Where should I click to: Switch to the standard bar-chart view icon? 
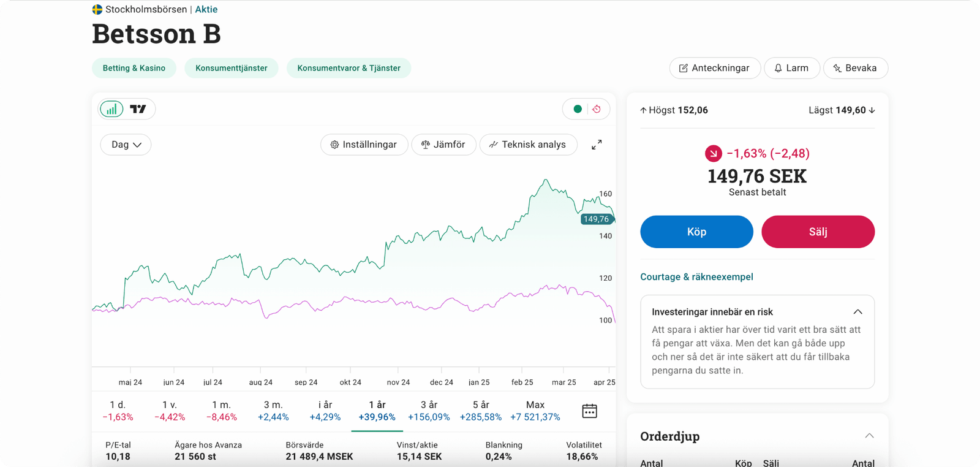click(x=111, y=109)
